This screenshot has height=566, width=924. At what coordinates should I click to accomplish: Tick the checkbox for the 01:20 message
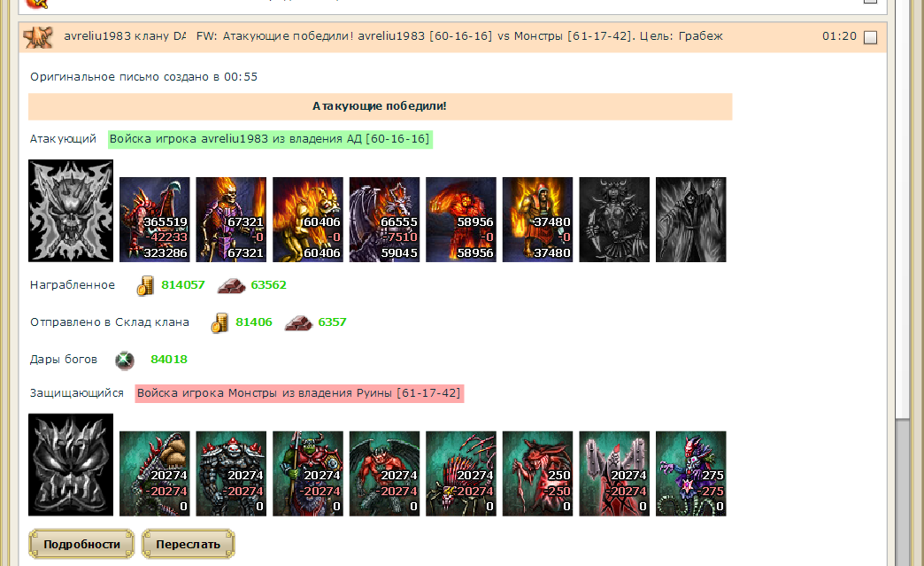870,38
